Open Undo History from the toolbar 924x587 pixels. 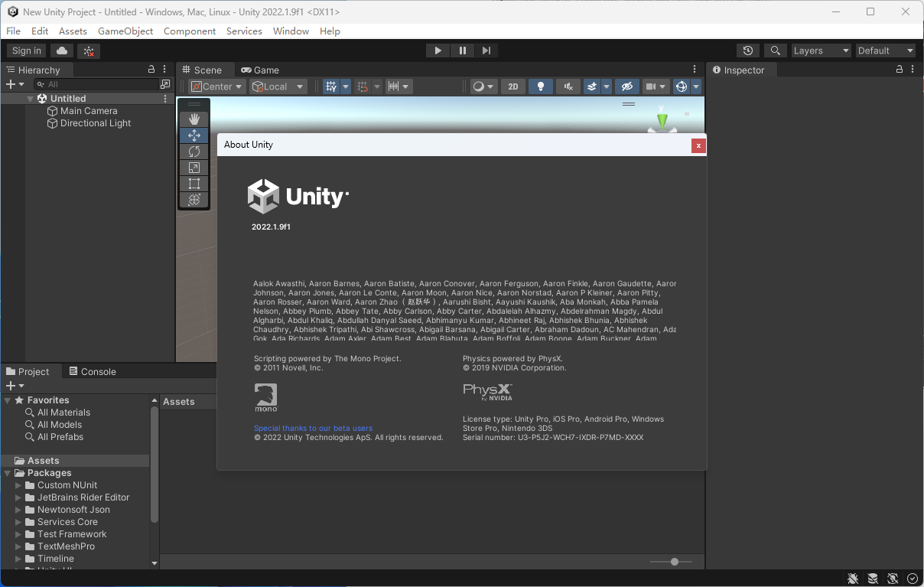point(748,51)
